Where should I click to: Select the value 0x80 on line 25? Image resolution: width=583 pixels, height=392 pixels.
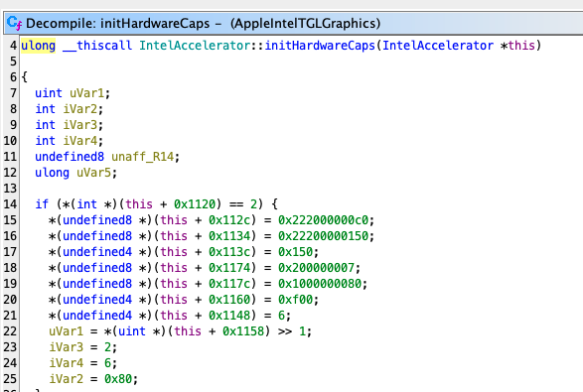pos(118,379)
